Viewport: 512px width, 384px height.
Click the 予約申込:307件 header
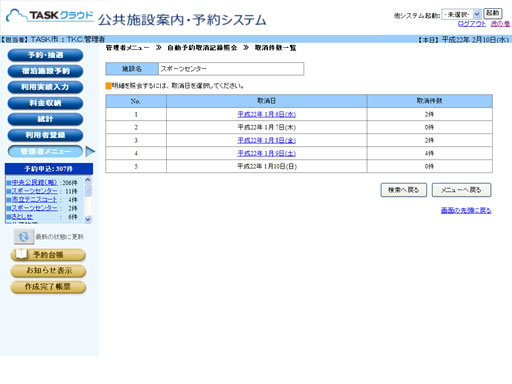[x=49, y=169]
